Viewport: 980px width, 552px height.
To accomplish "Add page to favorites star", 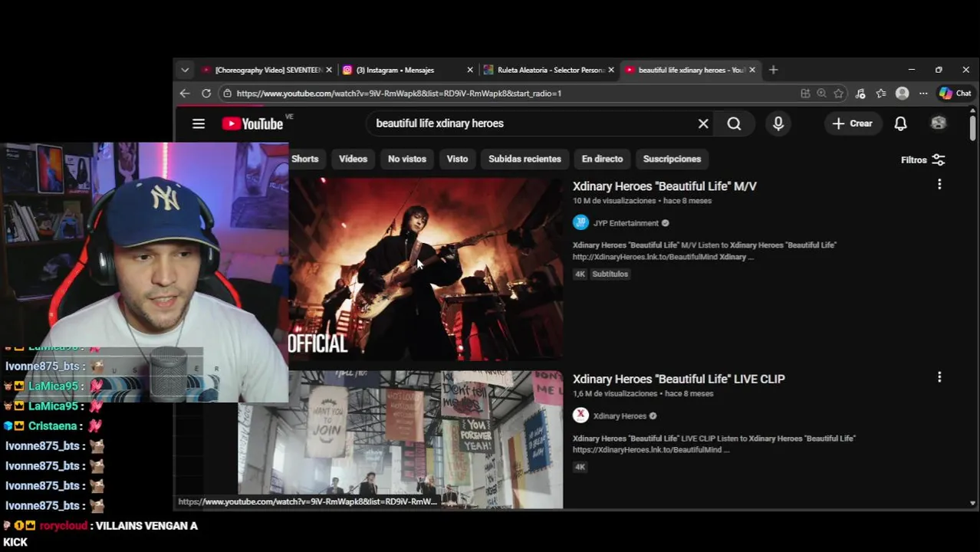I will (839, 94).
